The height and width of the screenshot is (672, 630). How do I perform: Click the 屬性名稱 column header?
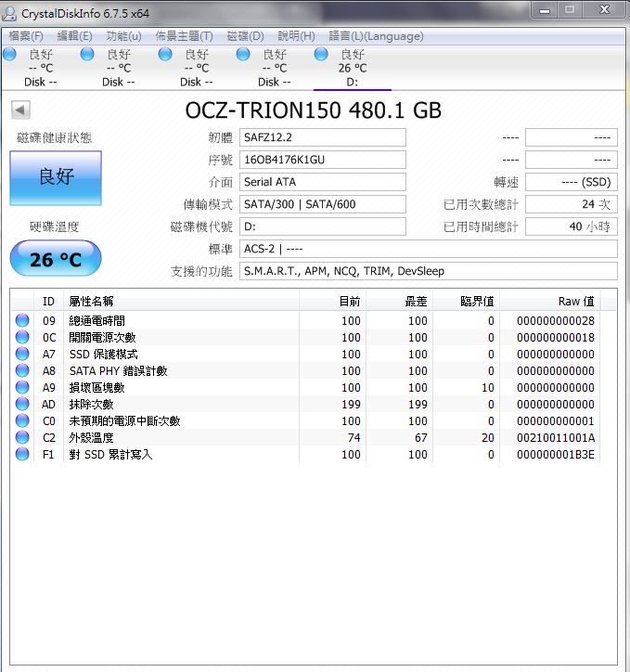click(181, 302)
